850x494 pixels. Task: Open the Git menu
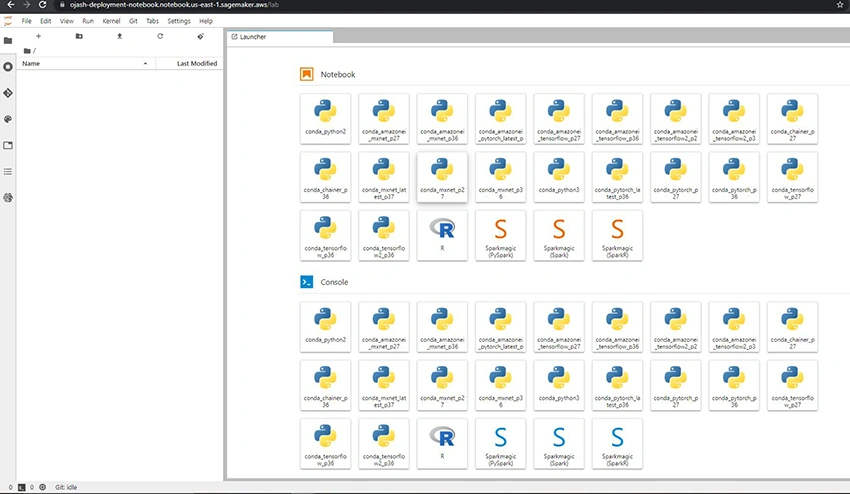pyautogui.click(x=133, y=21)
